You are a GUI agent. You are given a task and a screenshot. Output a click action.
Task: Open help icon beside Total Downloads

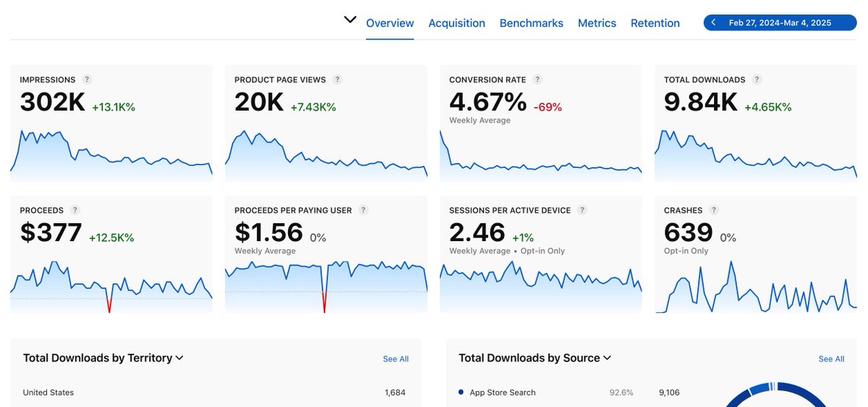pos(757,80)
